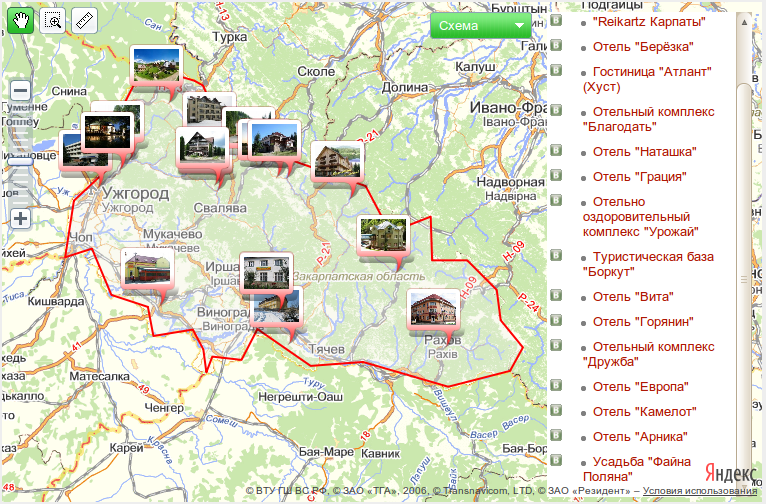Click green marker icon beside Отель "Арника"
This screenshot has height=504, width=766.
[556, 435]
